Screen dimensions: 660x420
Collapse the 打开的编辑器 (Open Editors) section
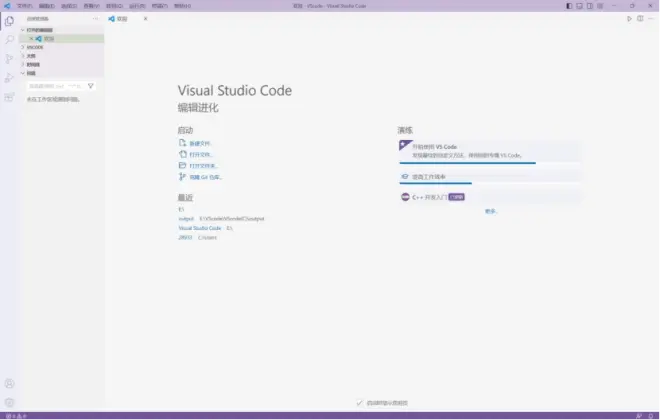point(61,30)
